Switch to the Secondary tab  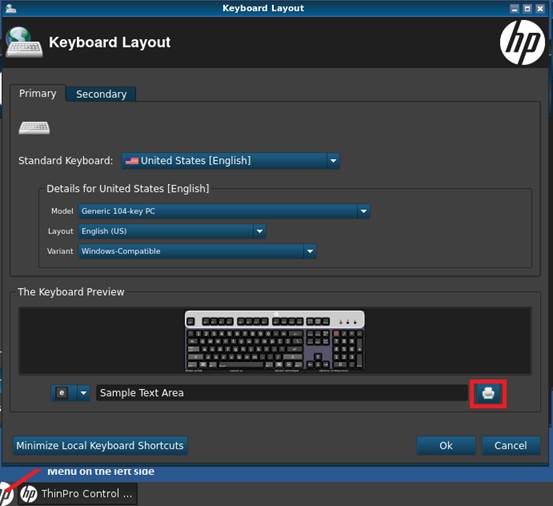101,94
